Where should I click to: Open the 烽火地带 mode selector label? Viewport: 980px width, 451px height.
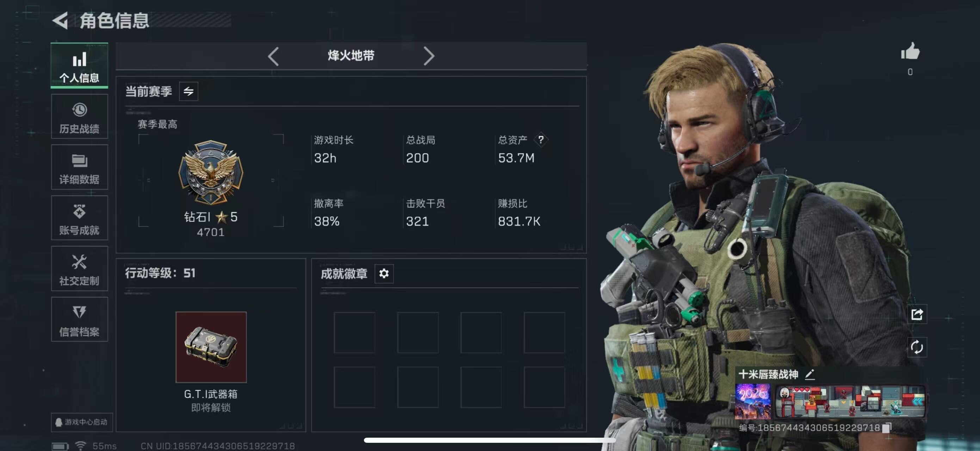(x=351, y=56)
